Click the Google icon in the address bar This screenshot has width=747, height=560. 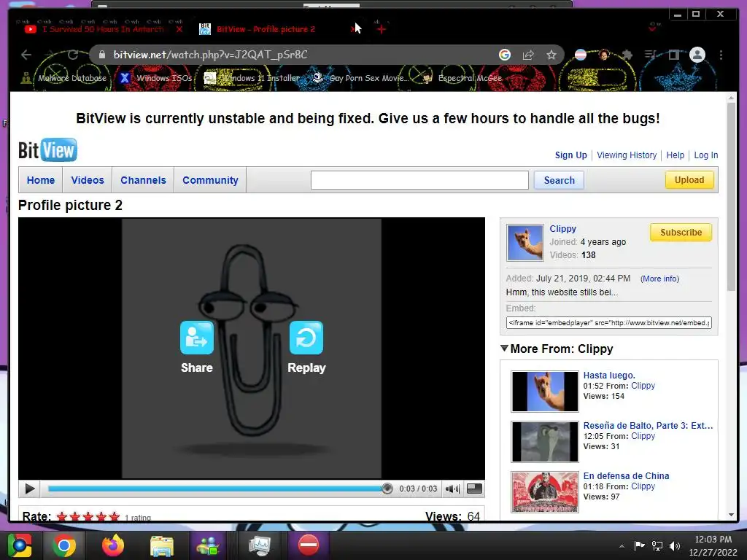(505, 55)
